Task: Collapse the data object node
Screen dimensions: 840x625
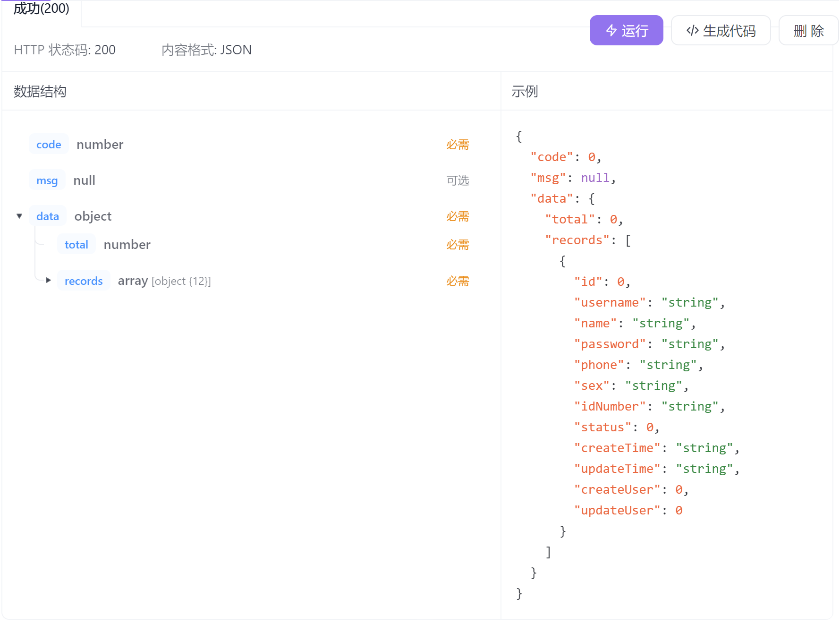Action: 19,216
